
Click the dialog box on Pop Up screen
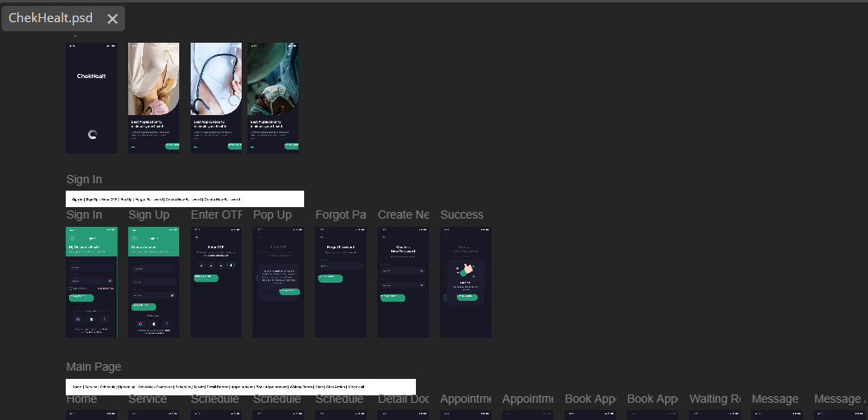279,282
